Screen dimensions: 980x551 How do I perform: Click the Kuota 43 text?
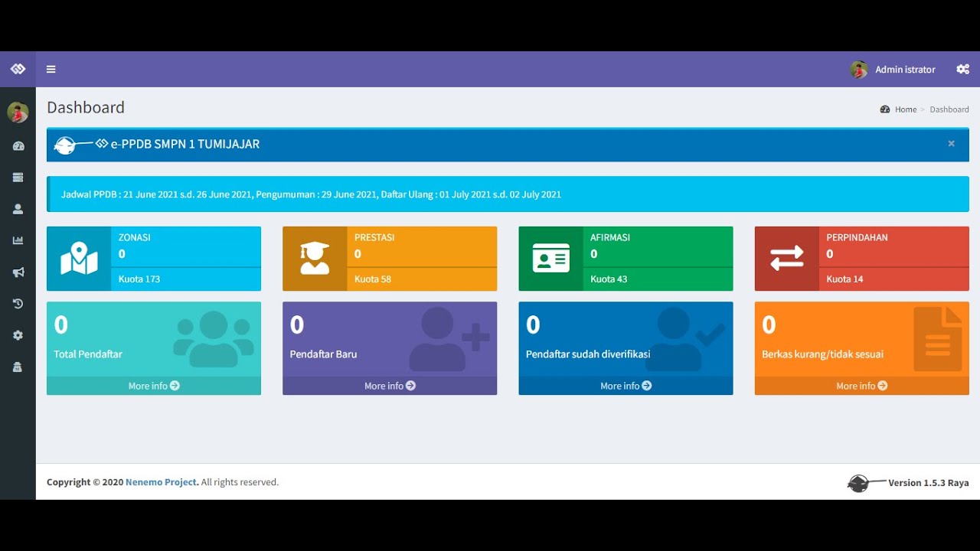point(609,279)
